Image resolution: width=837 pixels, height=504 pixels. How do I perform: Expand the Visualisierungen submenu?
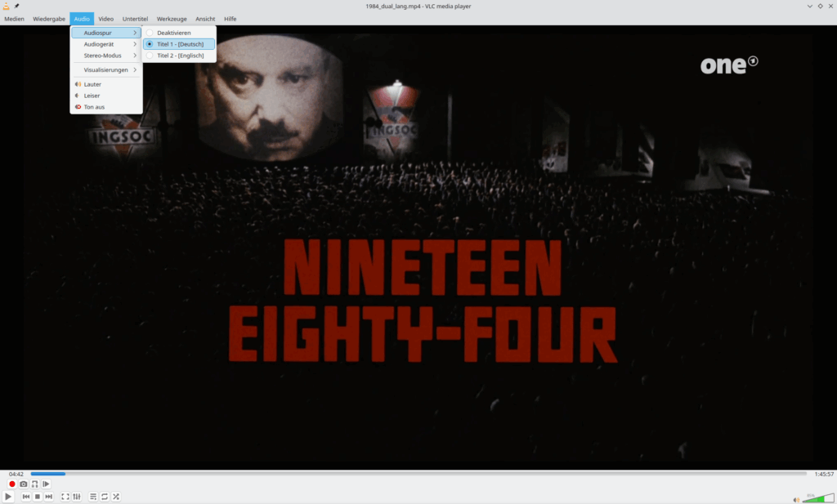(x=106, y=70)
